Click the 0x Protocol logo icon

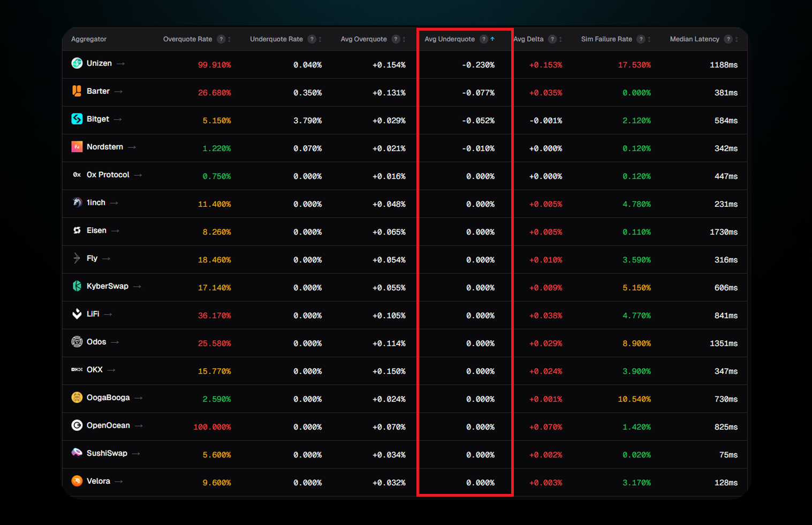(x=77, y=175)
